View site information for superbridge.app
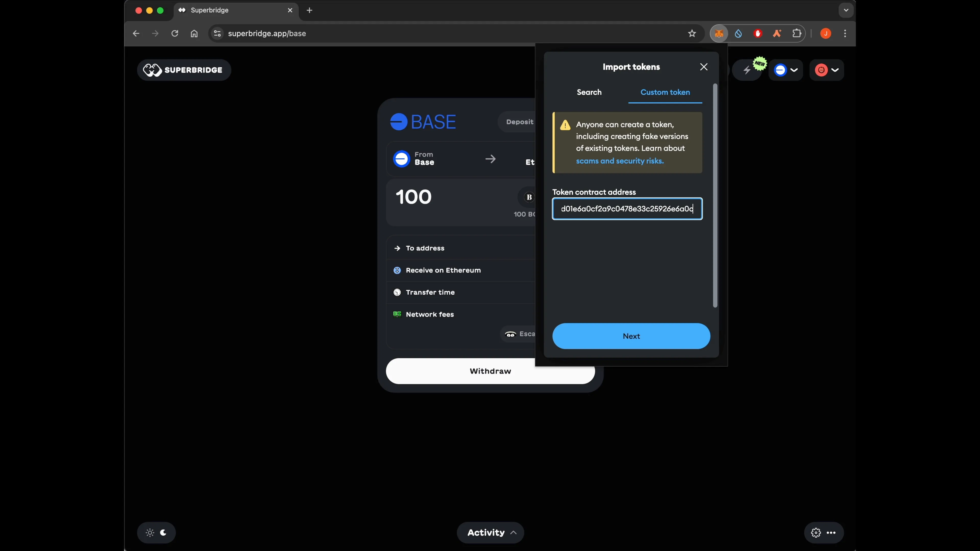Viewport: 980px width, 551px height. pos(217,33)
